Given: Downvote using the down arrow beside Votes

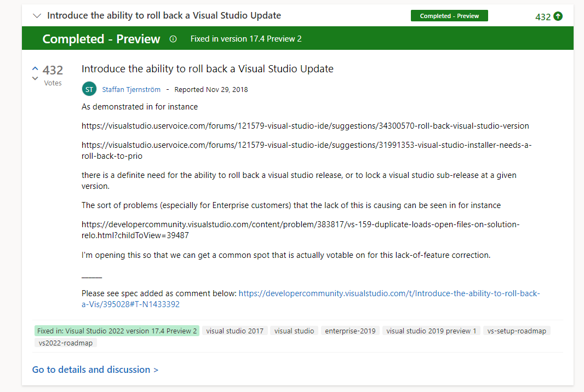Looking at the screenshot, I should click(x=35, y=78).
